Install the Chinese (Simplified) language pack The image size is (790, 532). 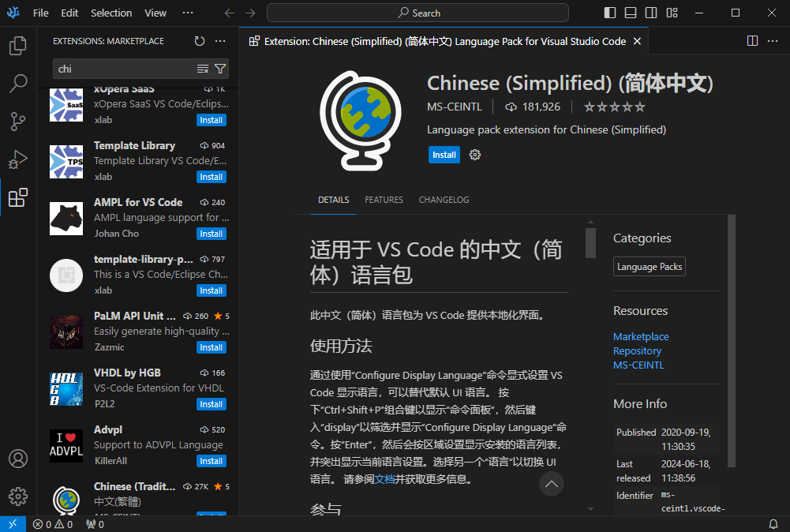click(x=444, y=155)
